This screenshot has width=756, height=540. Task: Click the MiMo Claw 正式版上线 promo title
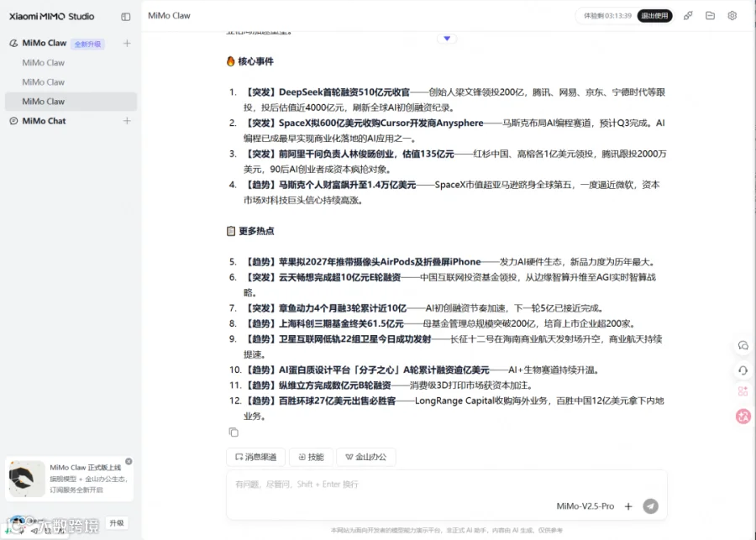[86, 468]
